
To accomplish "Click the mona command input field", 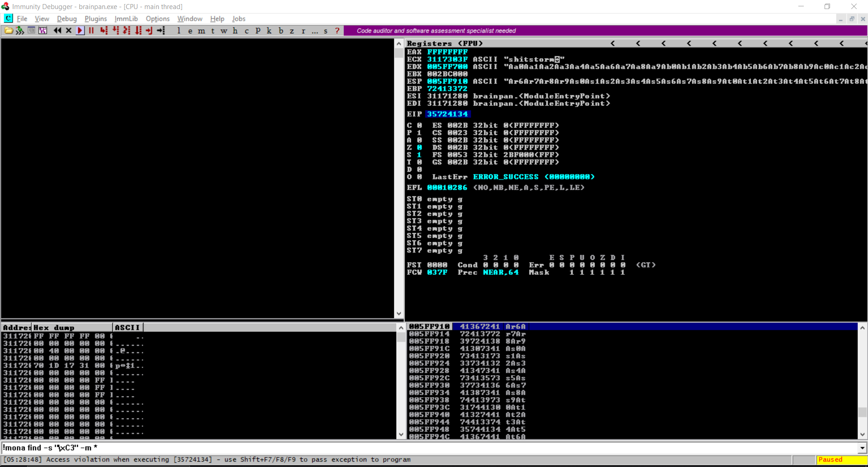I will pos(430,448).
